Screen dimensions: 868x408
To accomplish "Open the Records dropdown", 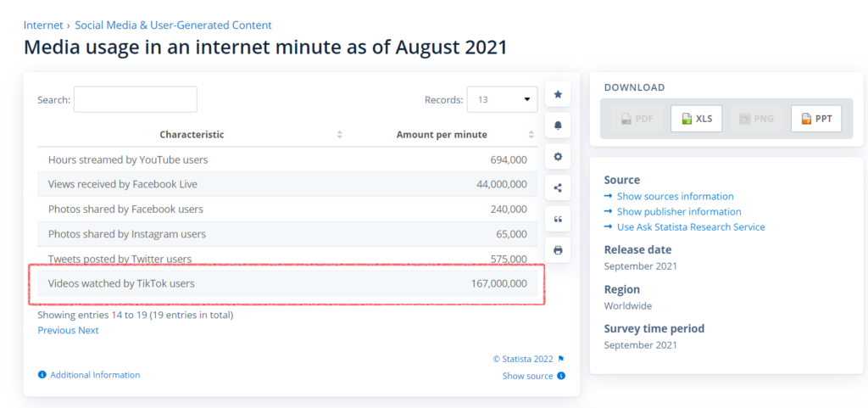I will tap(502, 99).
